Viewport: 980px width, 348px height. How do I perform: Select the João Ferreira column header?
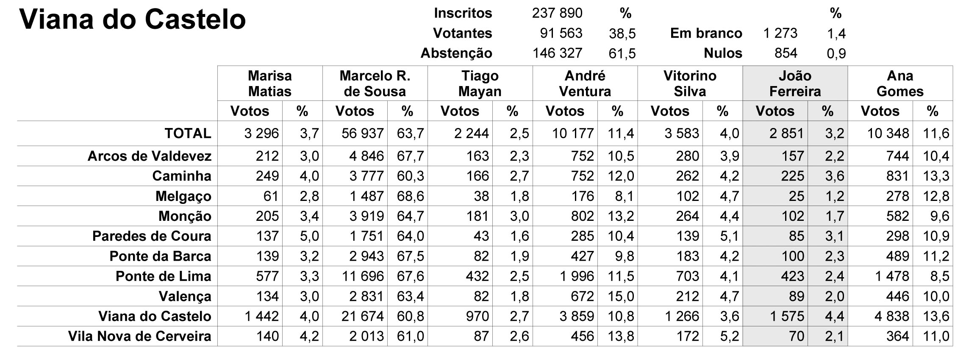[795, 84]
